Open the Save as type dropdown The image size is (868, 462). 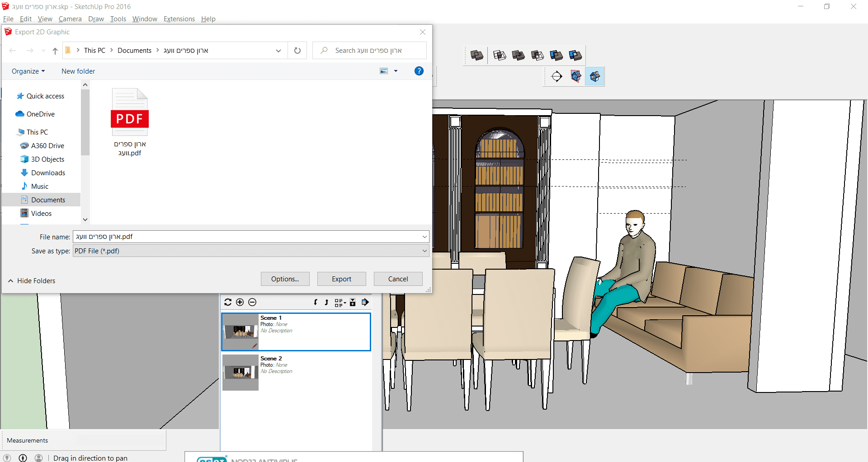425,251
